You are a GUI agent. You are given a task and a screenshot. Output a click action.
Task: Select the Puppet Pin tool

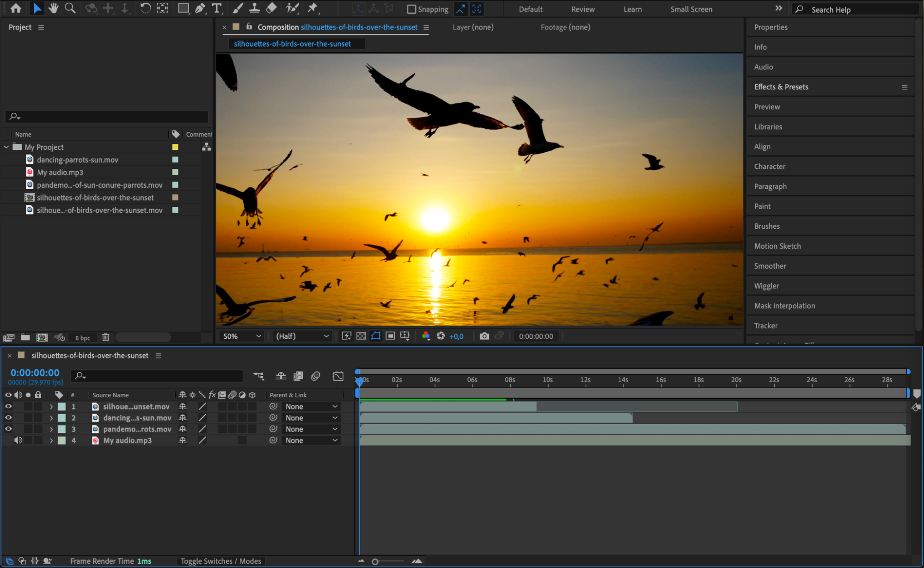click(313, 8)
